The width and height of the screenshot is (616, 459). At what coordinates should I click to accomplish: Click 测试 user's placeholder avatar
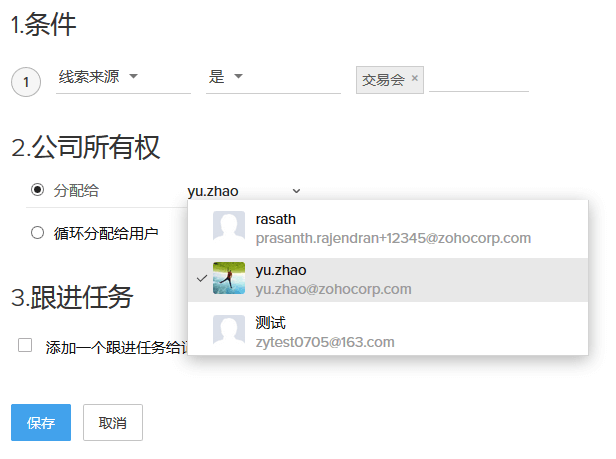click(229, 329)
